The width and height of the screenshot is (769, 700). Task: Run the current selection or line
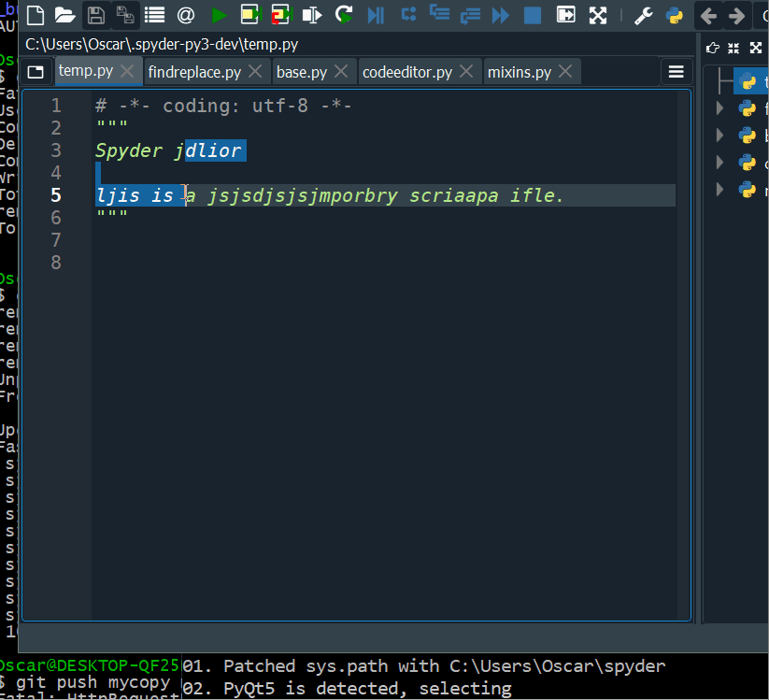pyautogui.click(x=312, y=15)
